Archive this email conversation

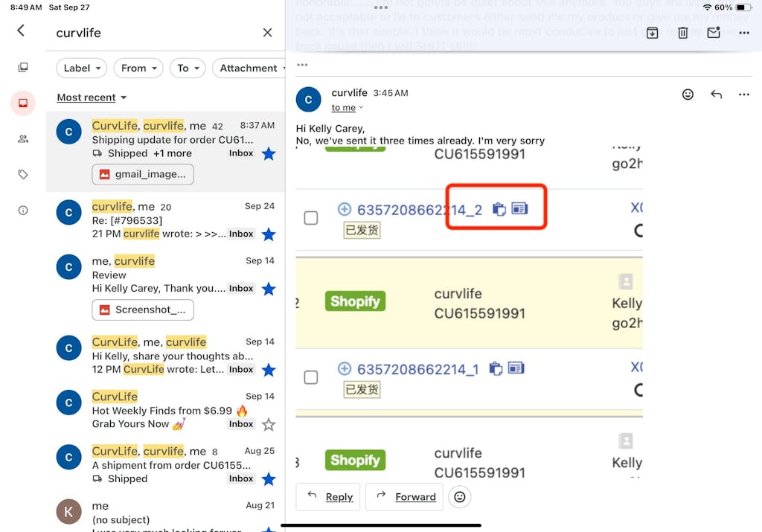(x=652, y=33)
